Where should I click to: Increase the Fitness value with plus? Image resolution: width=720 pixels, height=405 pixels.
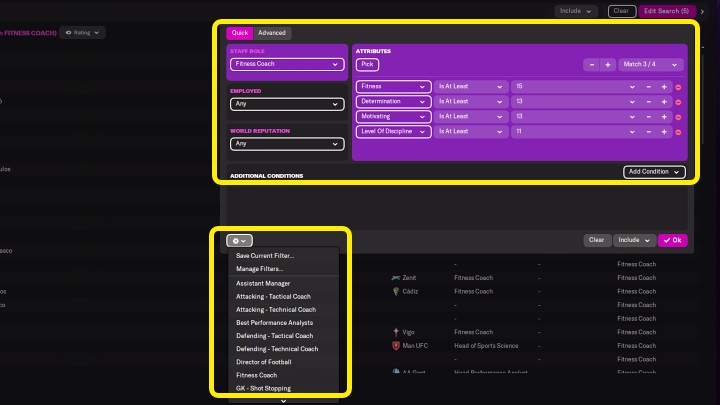click(663, 87)
